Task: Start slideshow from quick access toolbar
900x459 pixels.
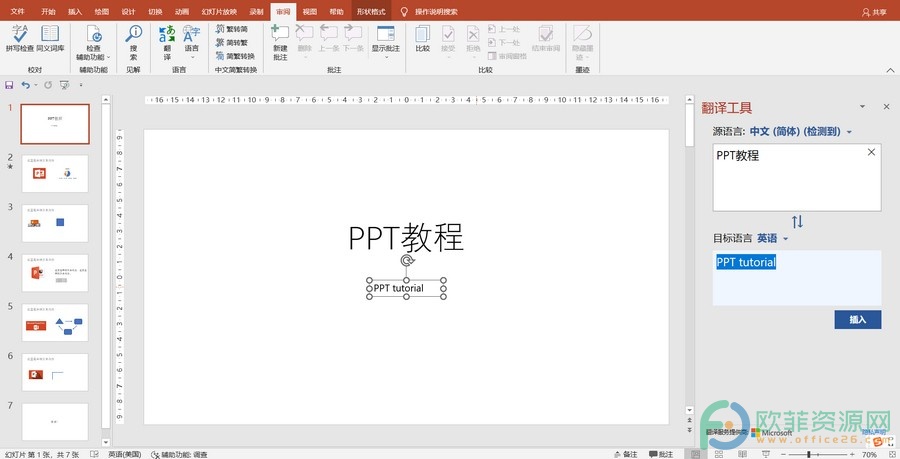Action: pyautogui.click(x=64, y=85)
